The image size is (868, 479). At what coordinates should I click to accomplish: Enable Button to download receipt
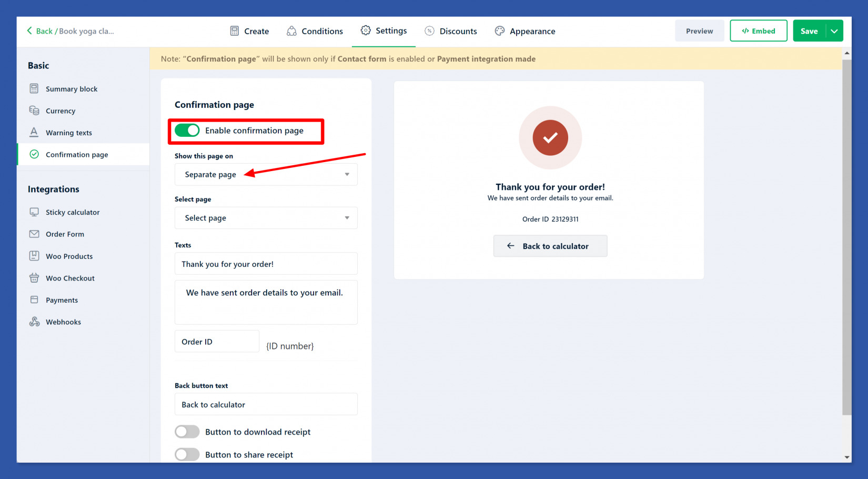pyautogui.click(x=187, y=432)
